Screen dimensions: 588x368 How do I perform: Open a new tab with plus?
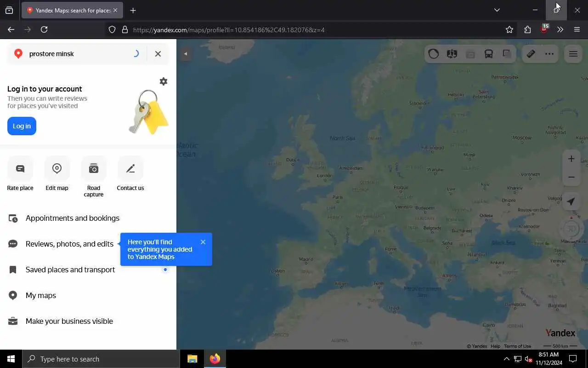tap(133, 11)
